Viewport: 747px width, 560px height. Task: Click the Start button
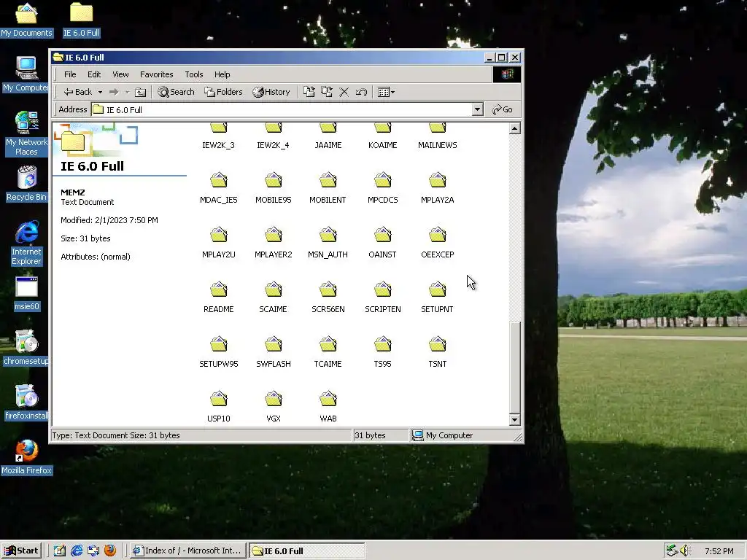click(x=21, y=551)
